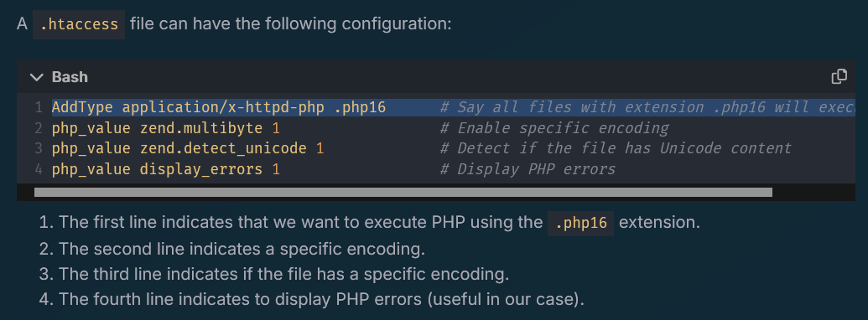The image size is (868, 320).
Task: Click line number 3 in the gutter
Action: [x=39, y=148]
